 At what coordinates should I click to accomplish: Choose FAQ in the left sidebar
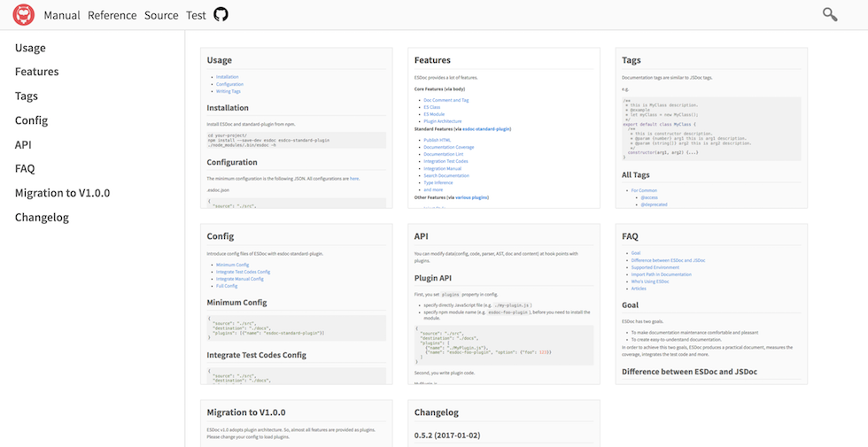25,169
